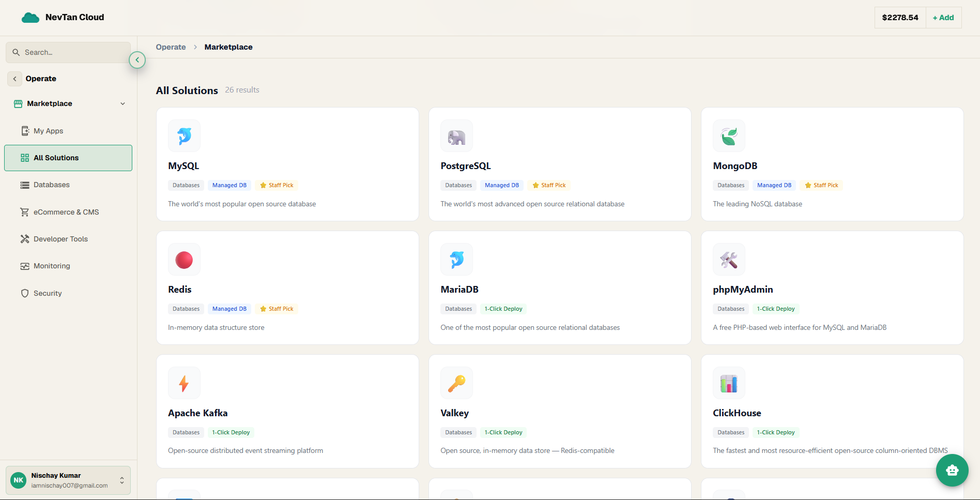Screen dimensions: 980x500
Task: Open the eCommerce & CMS category
Action: (68, 212)
